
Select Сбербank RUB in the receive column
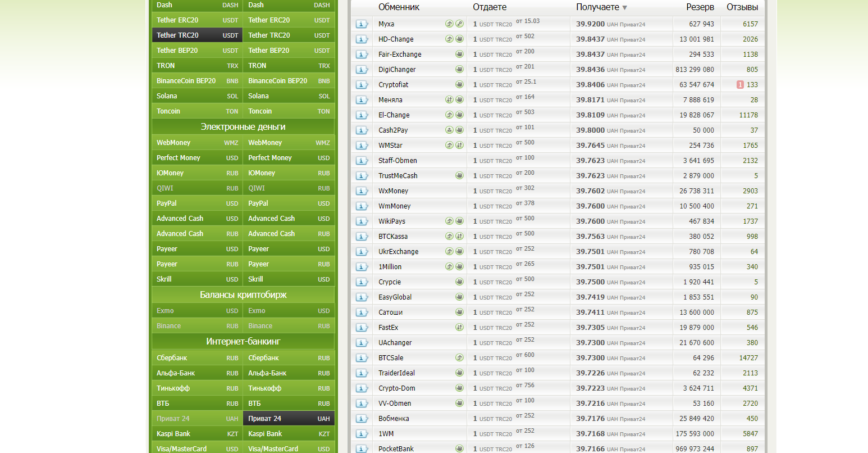(x=289, y=358)
